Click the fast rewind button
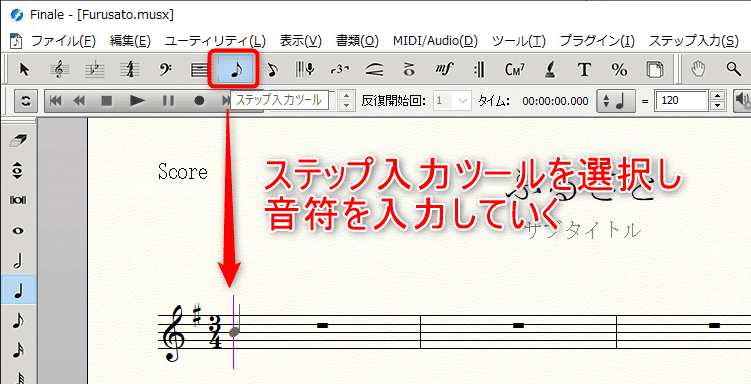This screenshot has height=384, width=751. (x=80, y=101)
